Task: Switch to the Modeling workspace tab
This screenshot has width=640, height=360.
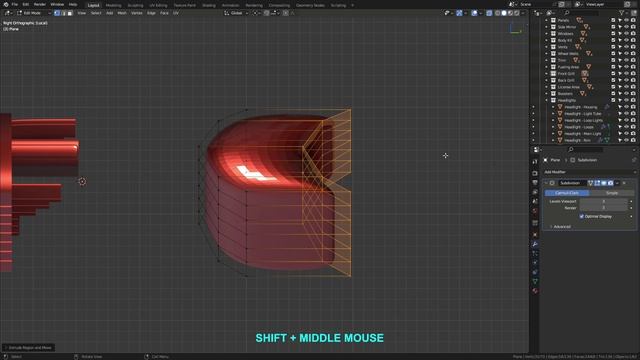Action: pos(113,5)
